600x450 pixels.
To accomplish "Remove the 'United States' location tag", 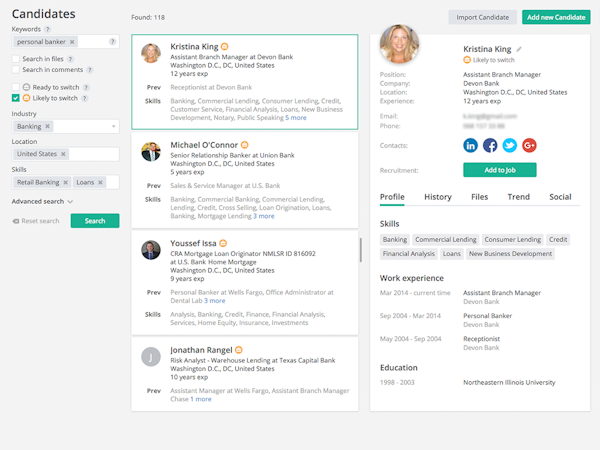I will (63, 154).
